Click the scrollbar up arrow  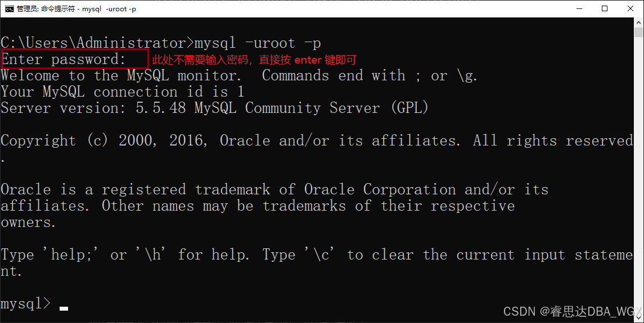tap(639, 22)
